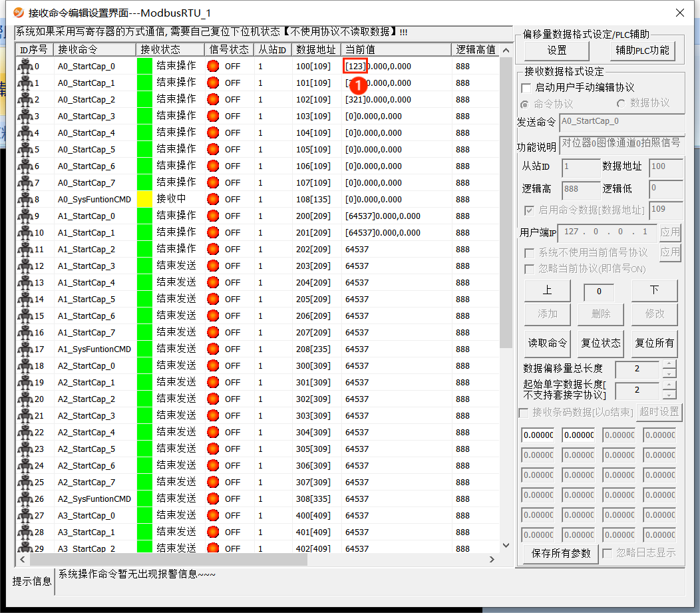Image resolution: width=700 pixels, height=613 pixels.
Task: Enable user manual protocol editing checkbox
Action: tap(527, 88)
